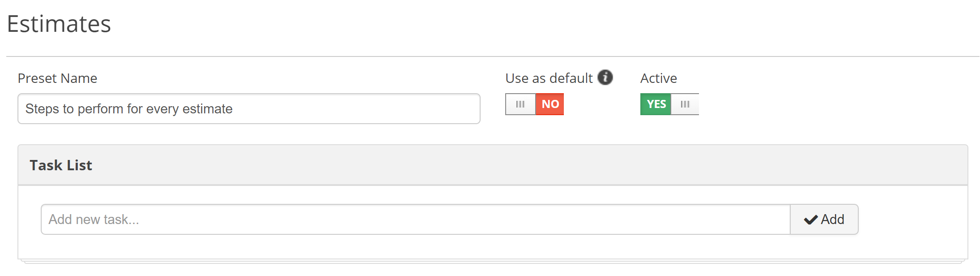Click the Active label text
This screenshot has width=980, height=276.
point(659,78)
